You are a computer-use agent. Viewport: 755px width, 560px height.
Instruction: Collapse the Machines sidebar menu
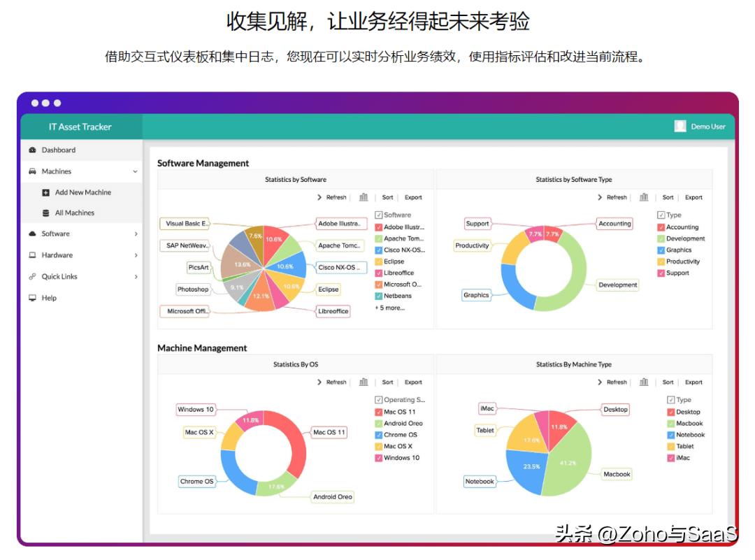tap(136, 171)
